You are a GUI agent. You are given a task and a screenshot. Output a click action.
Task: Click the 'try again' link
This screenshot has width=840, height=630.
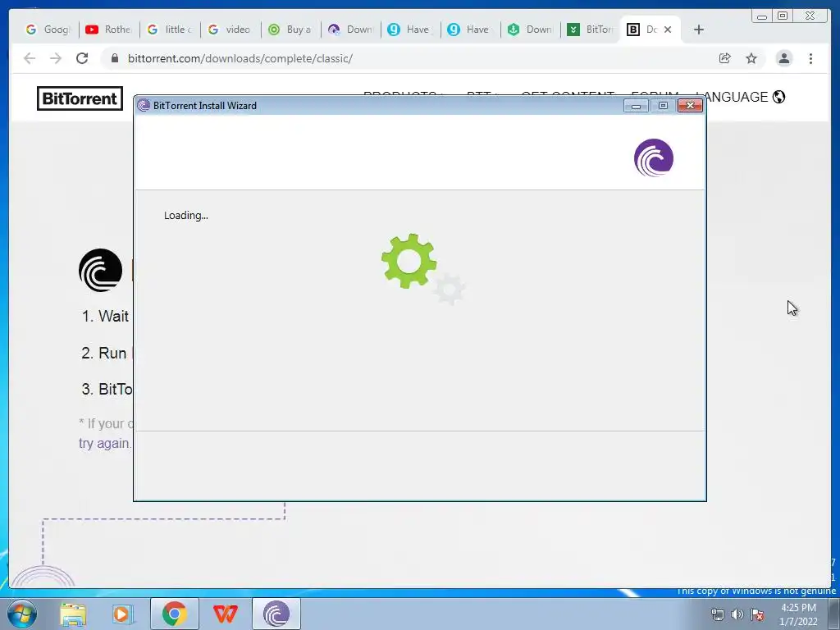(104, 444)
